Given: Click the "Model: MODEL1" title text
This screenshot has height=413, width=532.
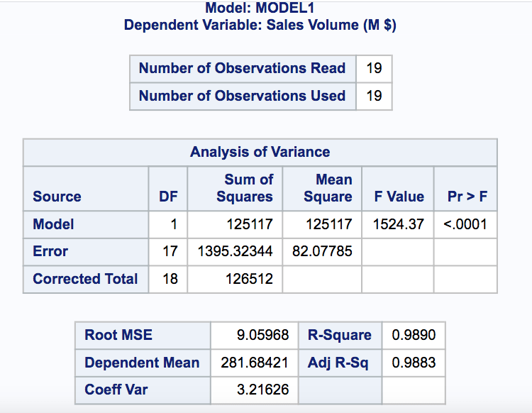Looking at the screenshot, I should [260, 9].
